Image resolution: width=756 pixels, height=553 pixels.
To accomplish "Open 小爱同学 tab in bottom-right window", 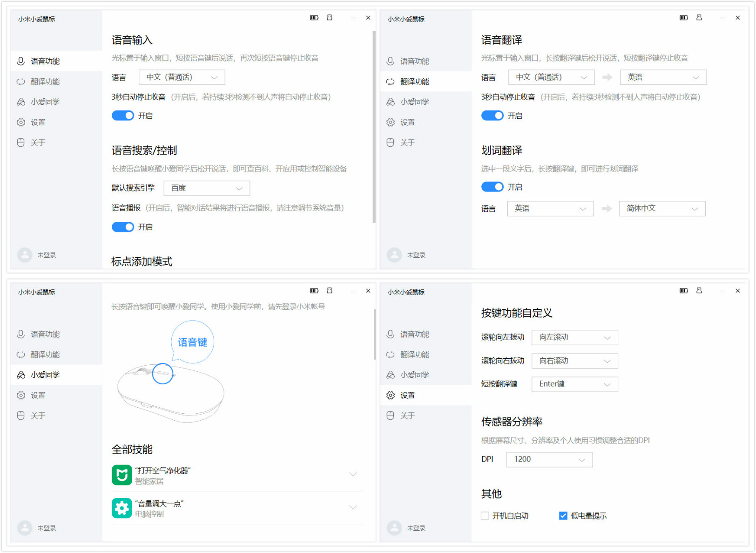I will (426, 375).
